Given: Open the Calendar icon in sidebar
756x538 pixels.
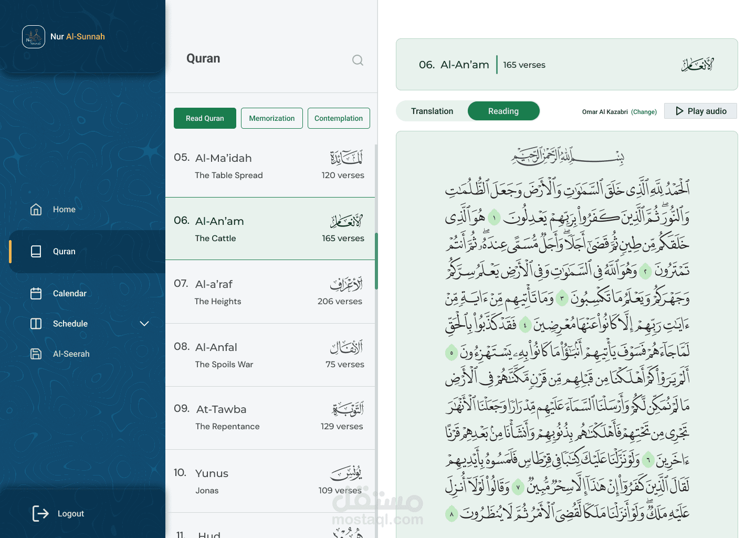Looking at the screenshot, I should pos(36,293).
